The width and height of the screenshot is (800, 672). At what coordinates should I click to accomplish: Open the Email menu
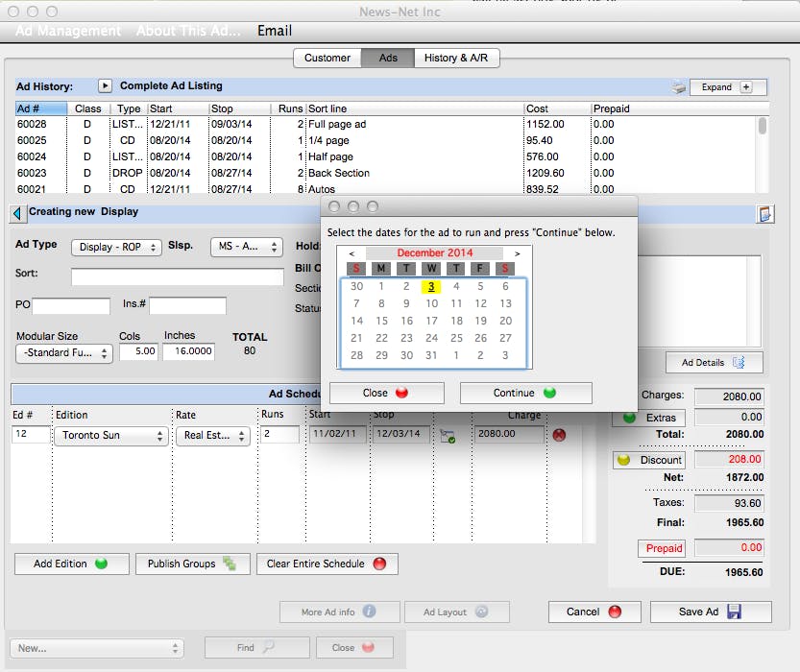275,31
